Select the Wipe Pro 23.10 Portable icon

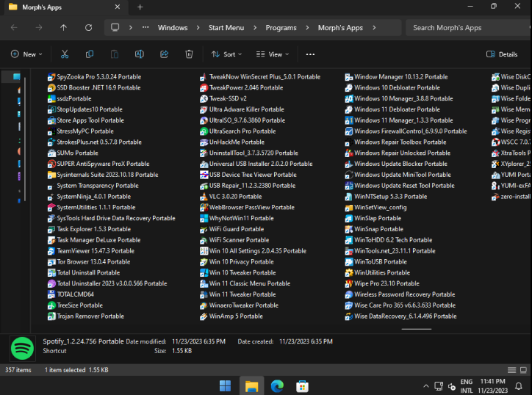click(348, 283)
